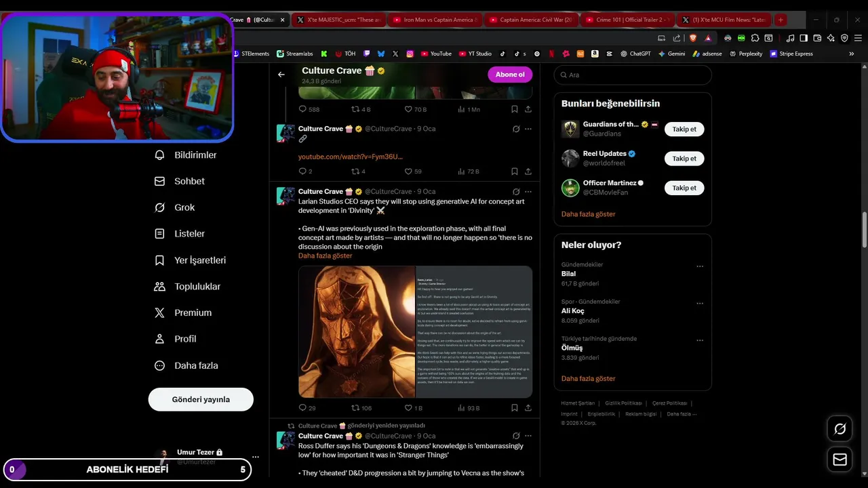This screenshot has width=868, height=488.
Task: Open floating messages envelope button at bottom right
Action: [840, 460]
